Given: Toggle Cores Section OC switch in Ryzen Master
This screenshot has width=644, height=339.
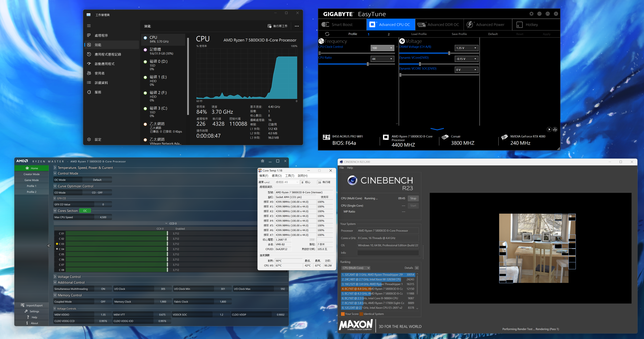Looking at the screenshot, I should pos(85,211).
